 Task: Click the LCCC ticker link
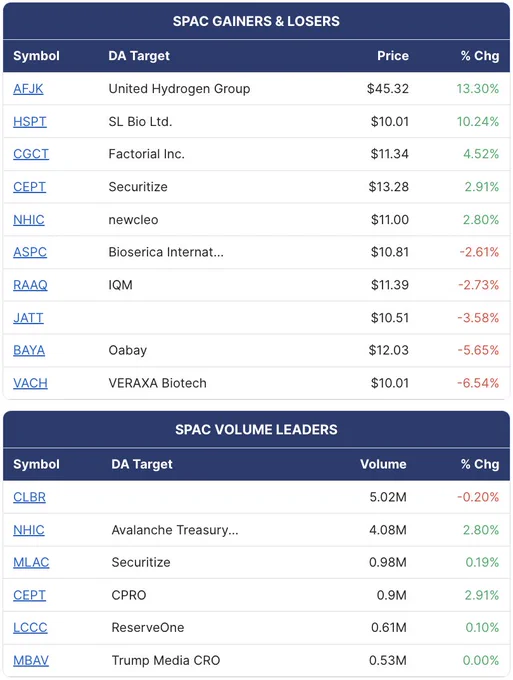30,628
